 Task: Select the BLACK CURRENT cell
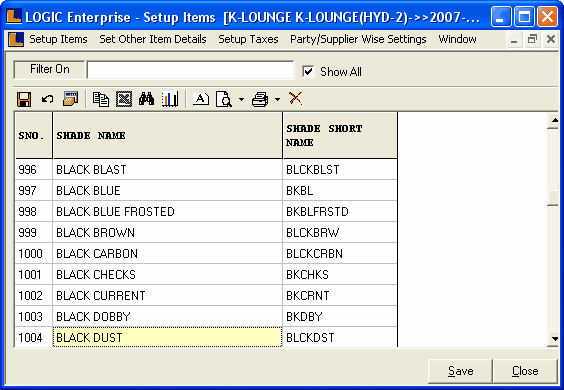point(168,295)
